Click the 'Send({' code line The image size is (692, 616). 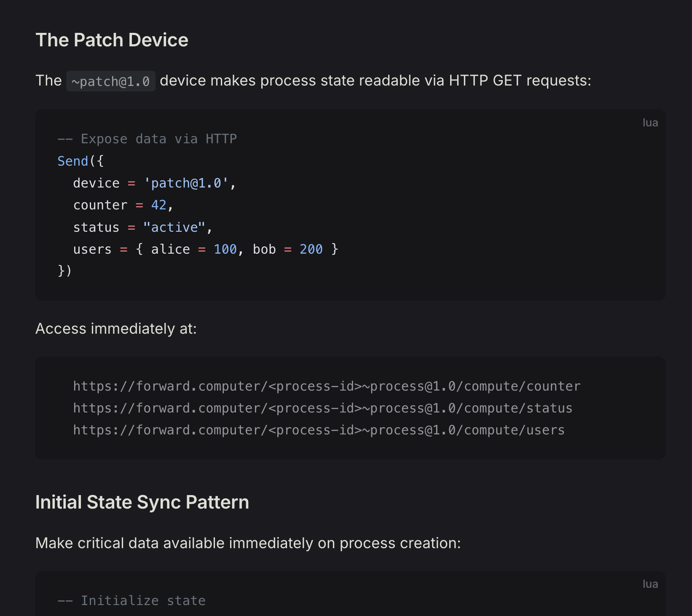click(80, 161)
